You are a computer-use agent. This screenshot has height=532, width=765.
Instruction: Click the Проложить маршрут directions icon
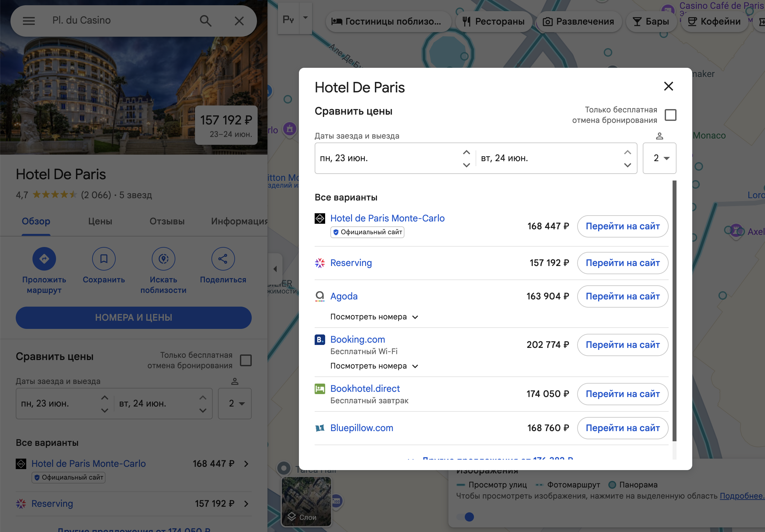44,259
